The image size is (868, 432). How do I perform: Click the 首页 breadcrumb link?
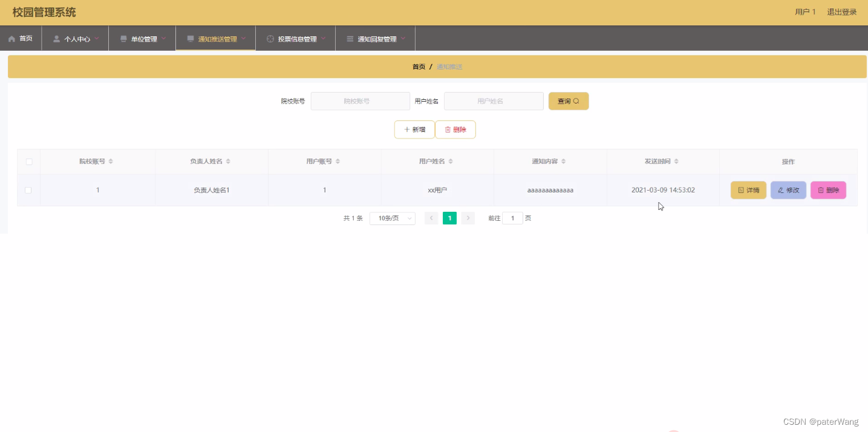coord(419,67)
